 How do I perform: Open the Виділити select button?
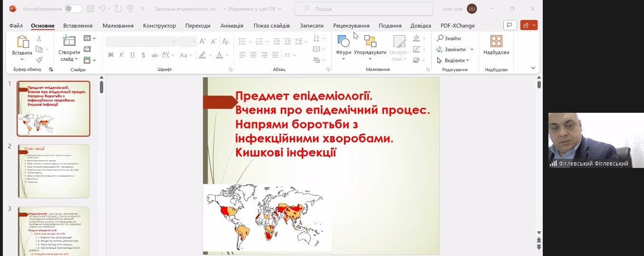point(453,60)
